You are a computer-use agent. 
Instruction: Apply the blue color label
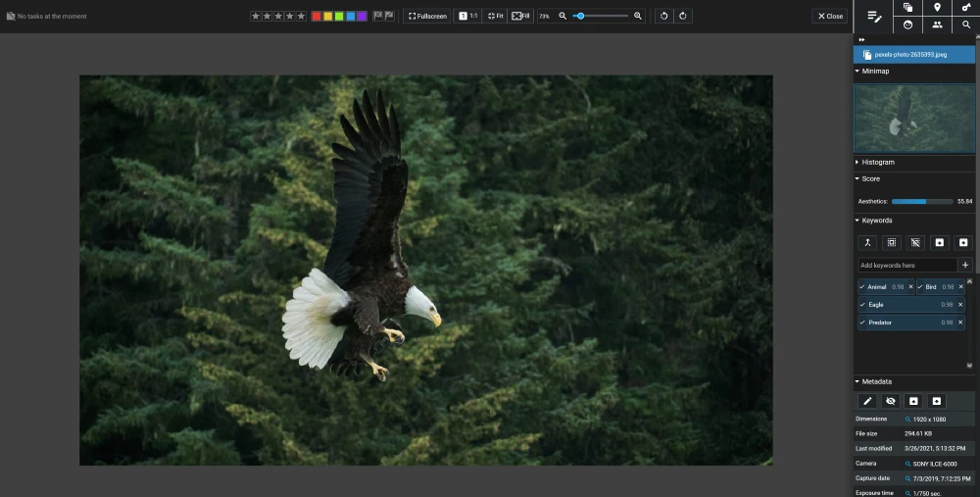(x=351, y=17)
